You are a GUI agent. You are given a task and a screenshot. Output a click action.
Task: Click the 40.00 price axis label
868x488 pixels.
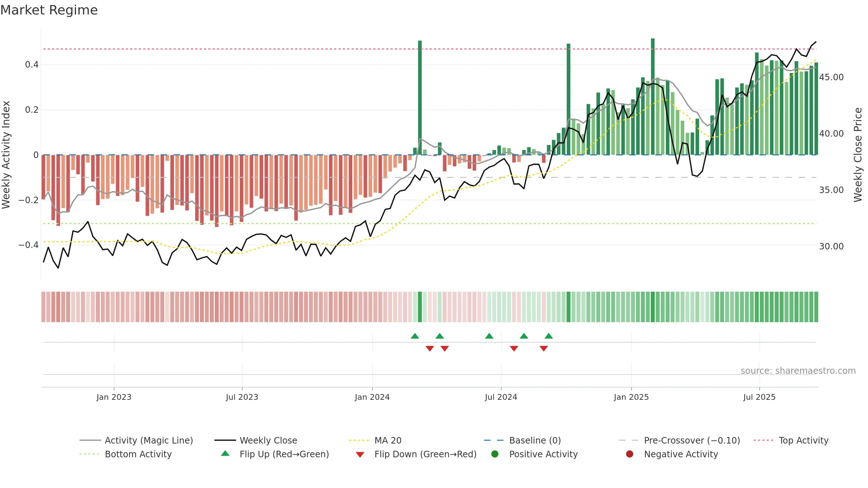(831, 134)
